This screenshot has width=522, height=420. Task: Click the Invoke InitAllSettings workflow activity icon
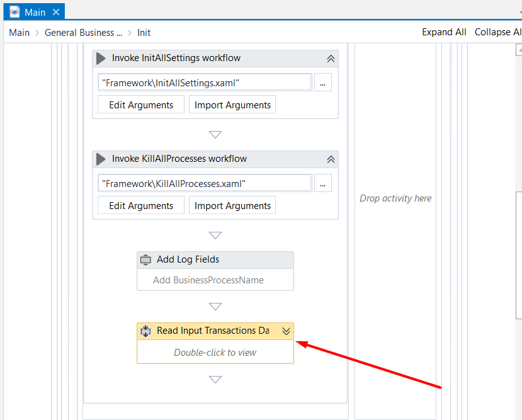[101, 59]
